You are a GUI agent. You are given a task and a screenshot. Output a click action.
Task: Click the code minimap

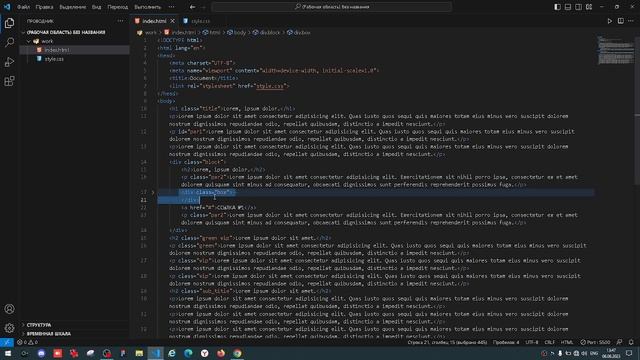[615, 50]
